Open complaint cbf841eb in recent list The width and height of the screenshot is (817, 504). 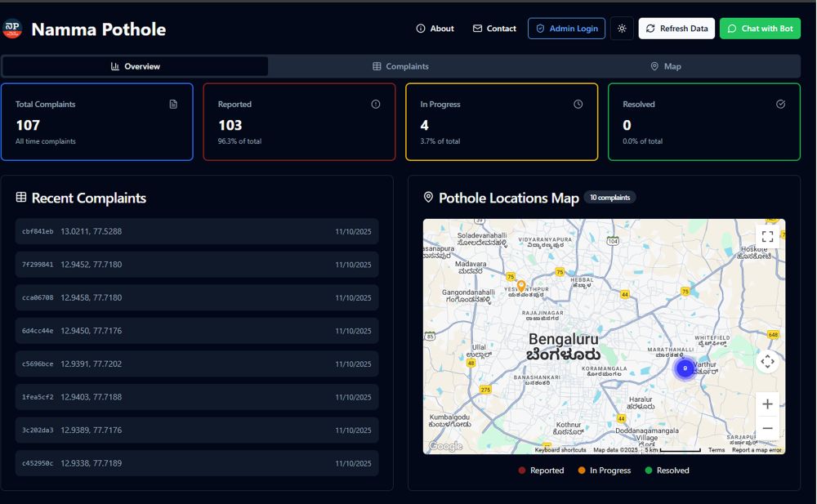pos(196,231)
